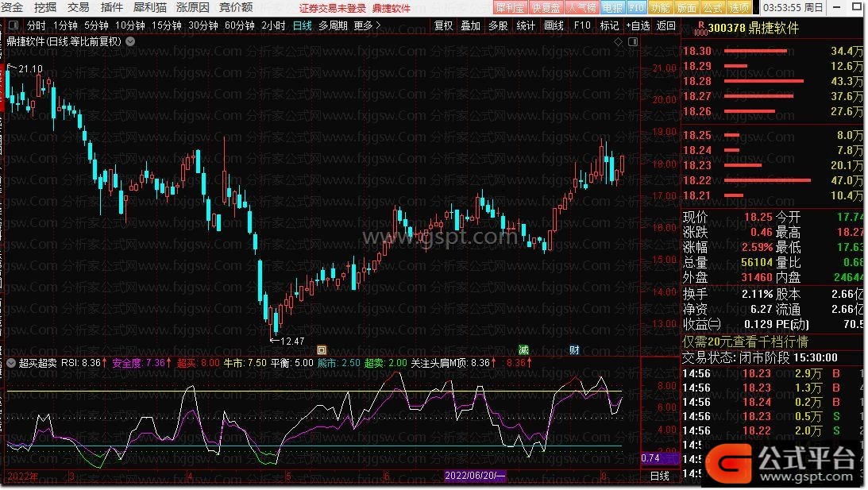Click the 叠加 overlay toolbar button
Viewport: 868px width, 490px height.
coord(471,26)
